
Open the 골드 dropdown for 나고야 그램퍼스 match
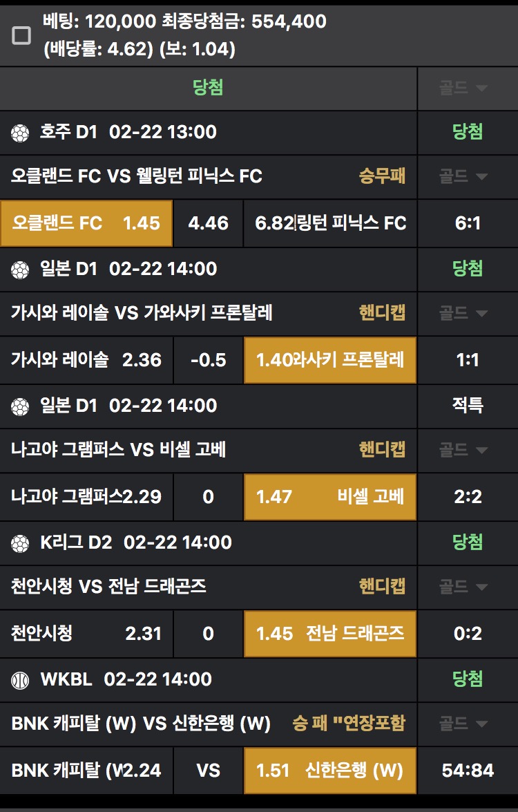click(463, 450)
